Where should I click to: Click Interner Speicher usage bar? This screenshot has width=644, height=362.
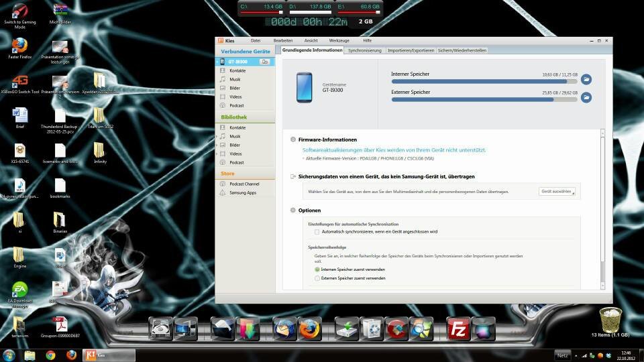484,81
